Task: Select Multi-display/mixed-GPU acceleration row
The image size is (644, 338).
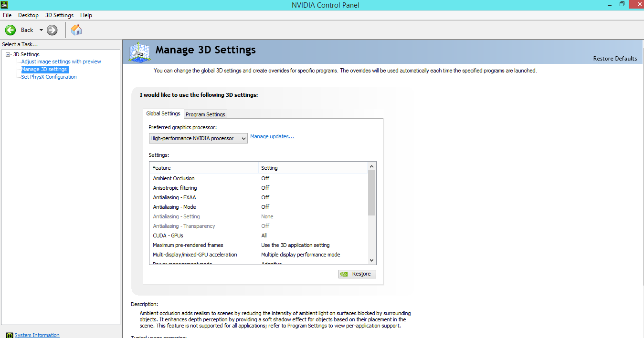Action: 258,255
